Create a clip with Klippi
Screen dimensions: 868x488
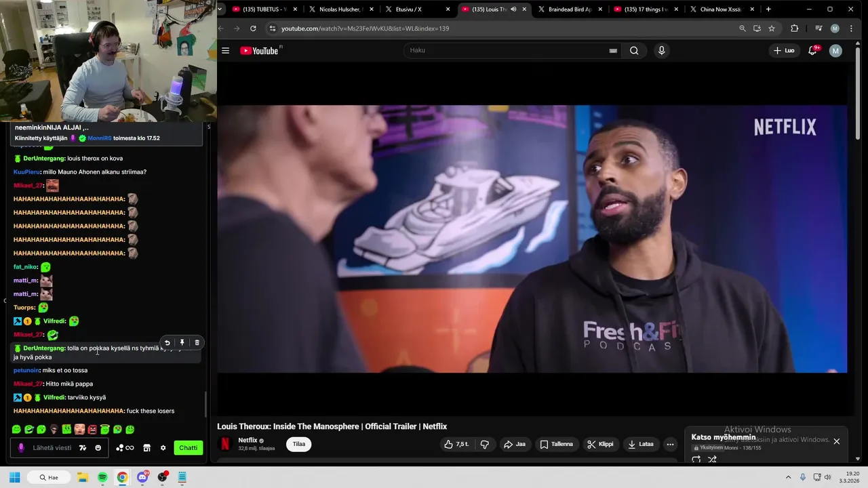pyautogui.click(x=600, y=444)
